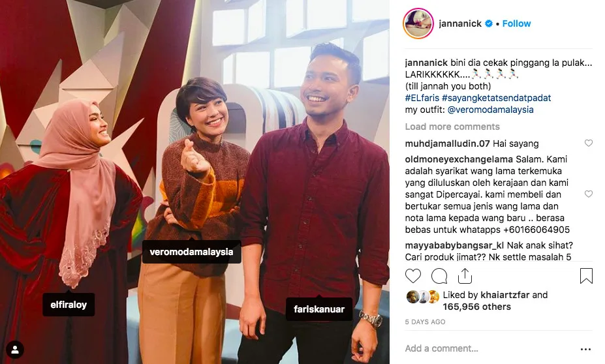The height and width of the screenshot is (364, 605).
Task: Save post using bookmark icon
Action: 586,276
